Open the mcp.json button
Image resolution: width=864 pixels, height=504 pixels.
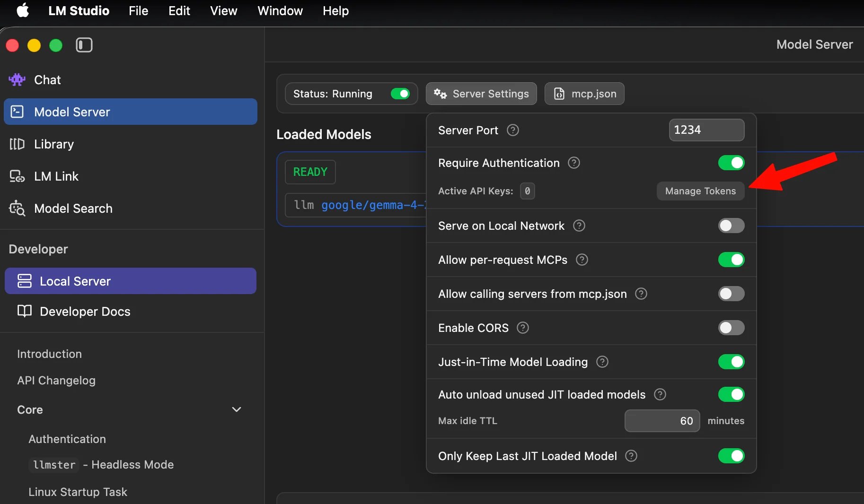[584, 94]
